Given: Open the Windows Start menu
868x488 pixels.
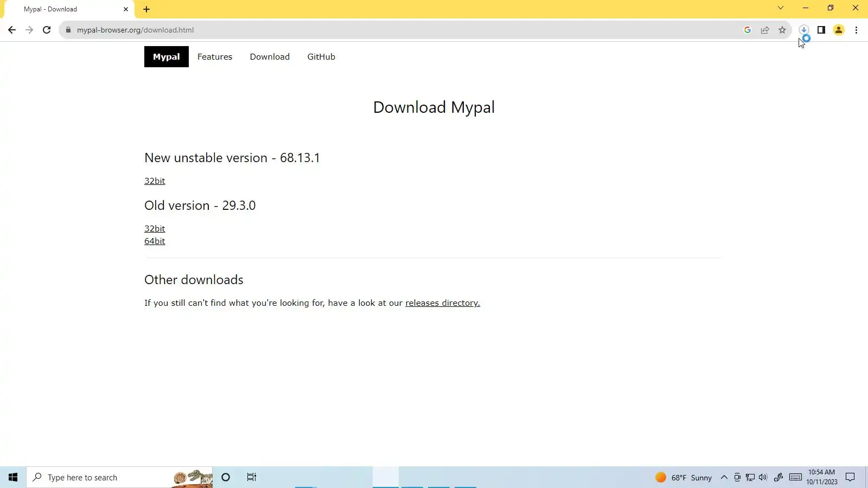Looking at the screenshot, I should [13, 477].
